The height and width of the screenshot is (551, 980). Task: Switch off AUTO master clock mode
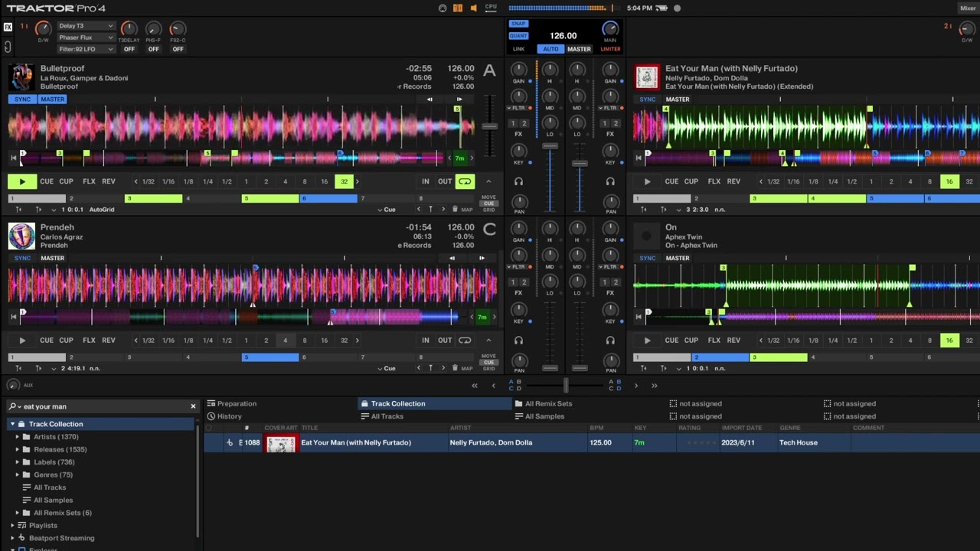pos(550,49)
